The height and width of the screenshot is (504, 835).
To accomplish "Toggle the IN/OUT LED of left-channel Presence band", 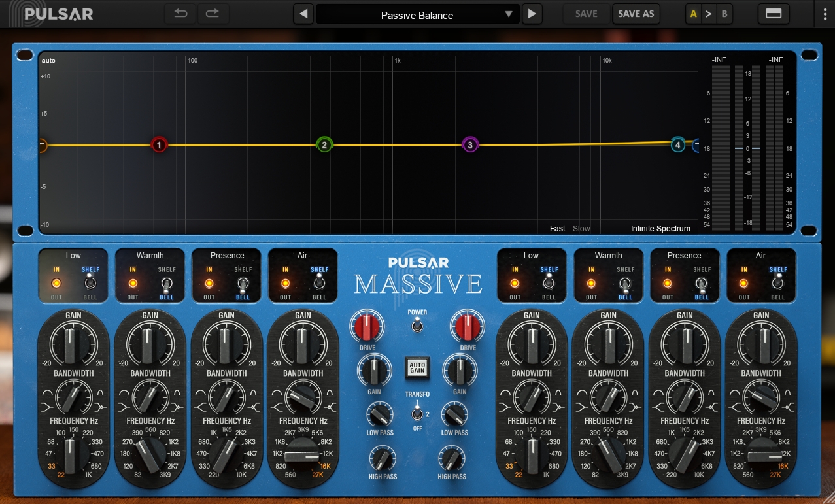I will 209,283.
